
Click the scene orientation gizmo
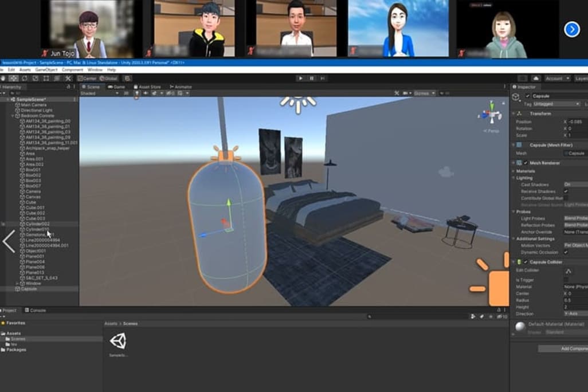[x=491, y=112]
